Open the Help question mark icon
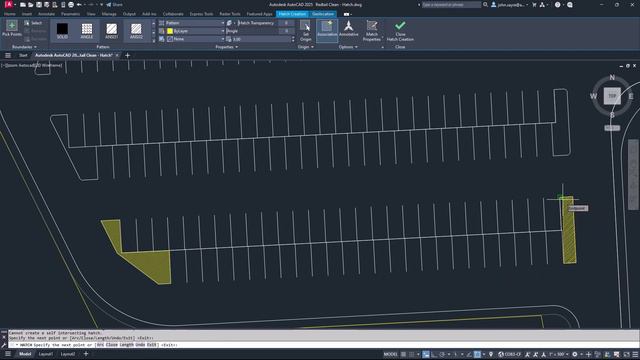This screenshot has height=360, width=640. [558, 5]
